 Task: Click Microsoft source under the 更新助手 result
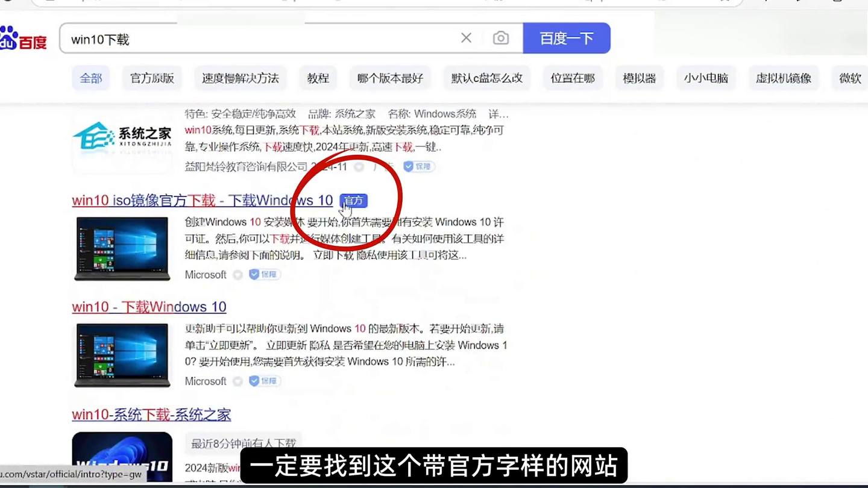point(206,381)
